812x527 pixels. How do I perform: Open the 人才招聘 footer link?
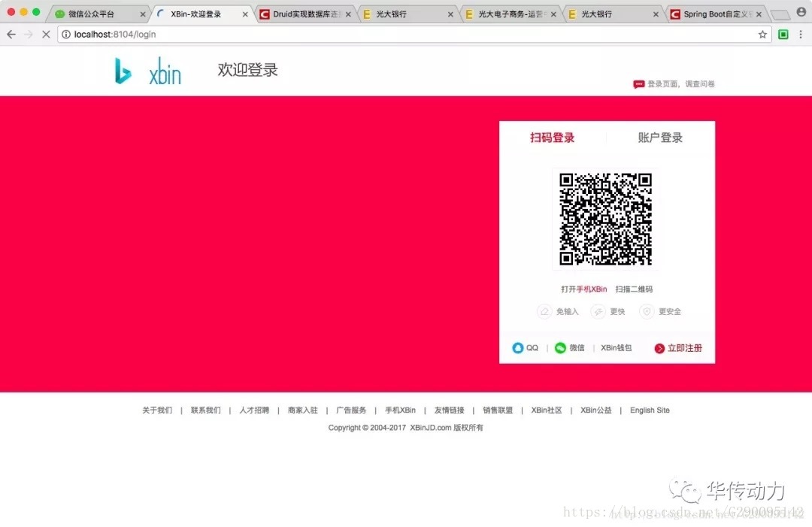tap(254, 410)
